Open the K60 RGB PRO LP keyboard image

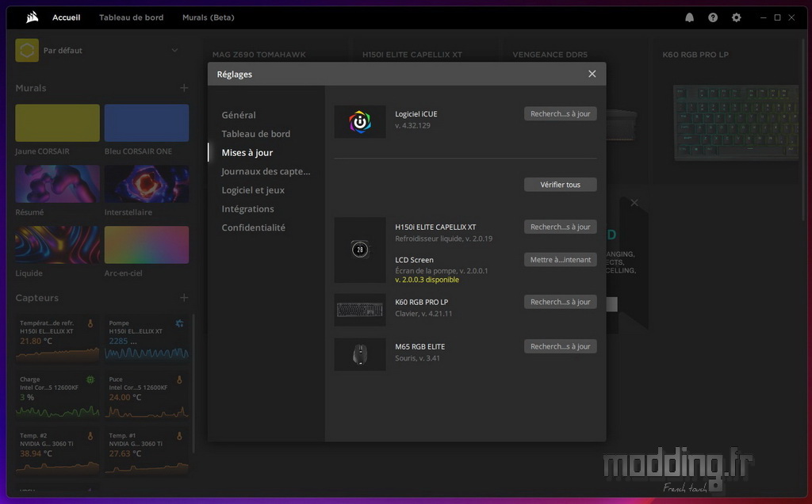(735, 123)
